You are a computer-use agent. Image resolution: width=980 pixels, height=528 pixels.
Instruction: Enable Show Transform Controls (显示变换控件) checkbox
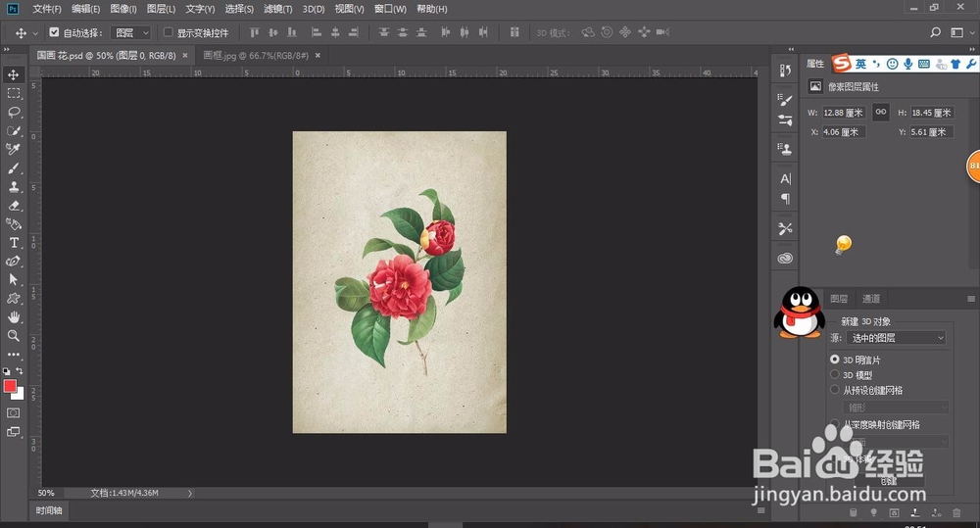click(169, 32)
